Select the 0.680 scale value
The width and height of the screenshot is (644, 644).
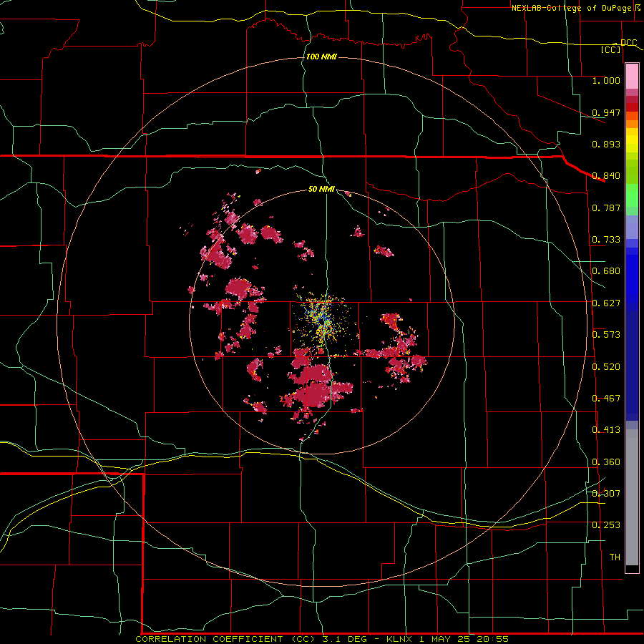click(x=606, y=271)
